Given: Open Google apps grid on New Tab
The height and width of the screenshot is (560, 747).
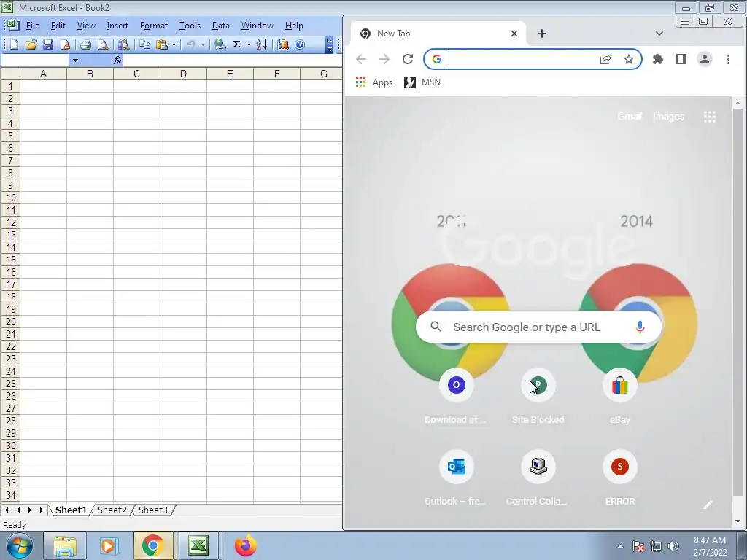Looking at the screenshot, I should click(710, 117).
